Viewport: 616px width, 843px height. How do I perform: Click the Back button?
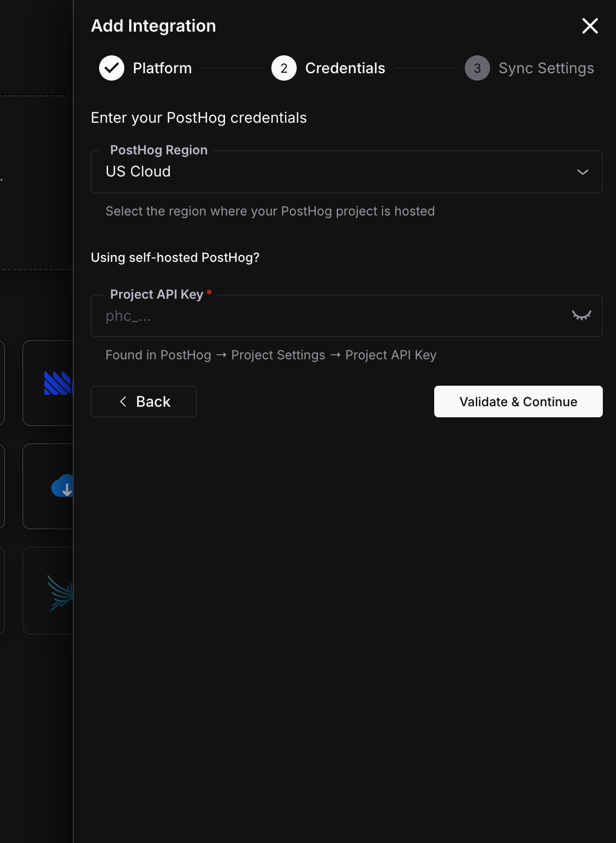click(x=143, y=401)
